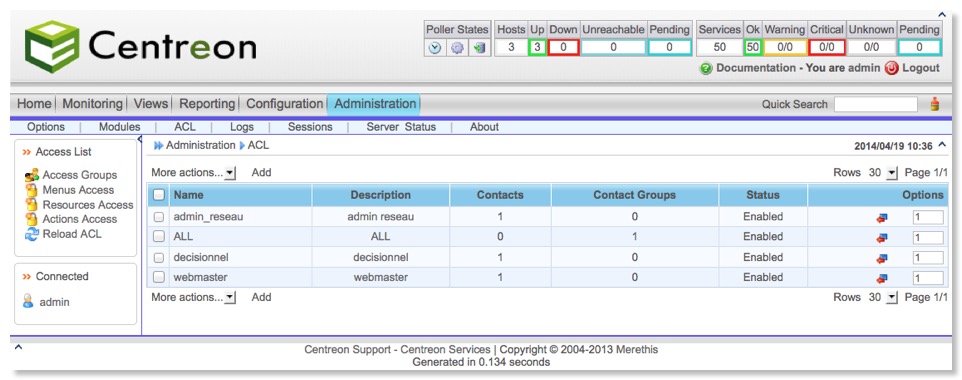
Task: Click the icon beside Quick Search
Action: click(934, 104)
